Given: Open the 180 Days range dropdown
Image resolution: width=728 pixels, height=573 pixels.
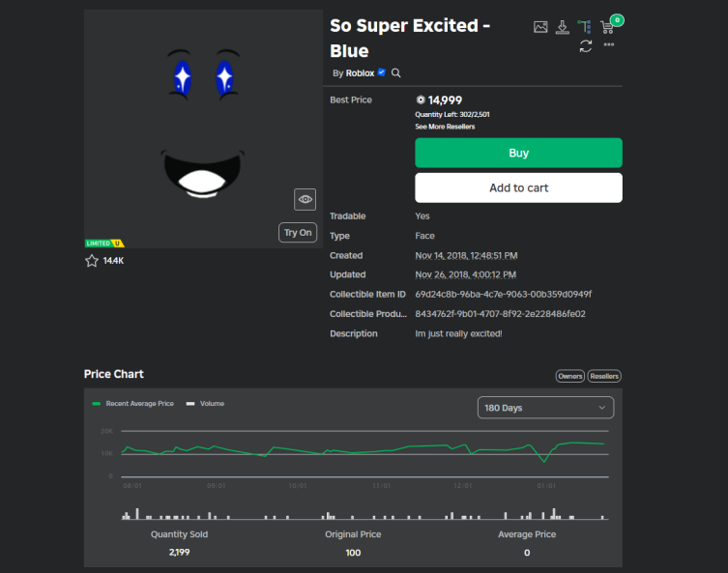Looking at the screenshot, I should click(545, 408).
